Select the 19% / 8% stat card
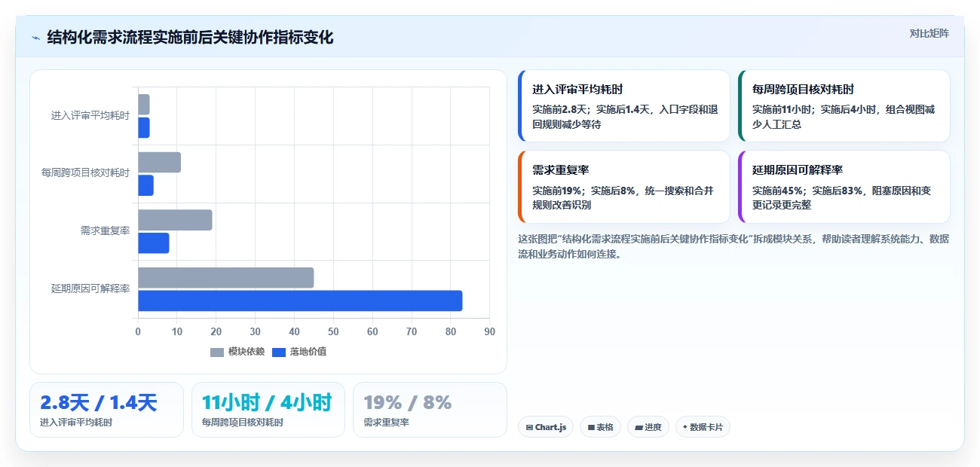This screenshot has width=980, height=467. click(430, 410)
